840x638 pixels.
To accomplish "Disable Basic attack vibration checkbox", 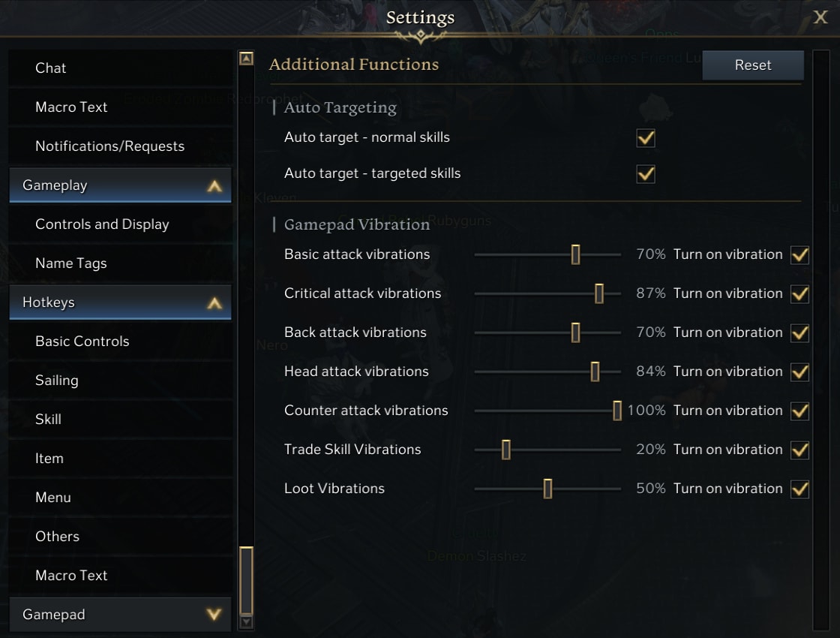I will (x=799, y=254).
